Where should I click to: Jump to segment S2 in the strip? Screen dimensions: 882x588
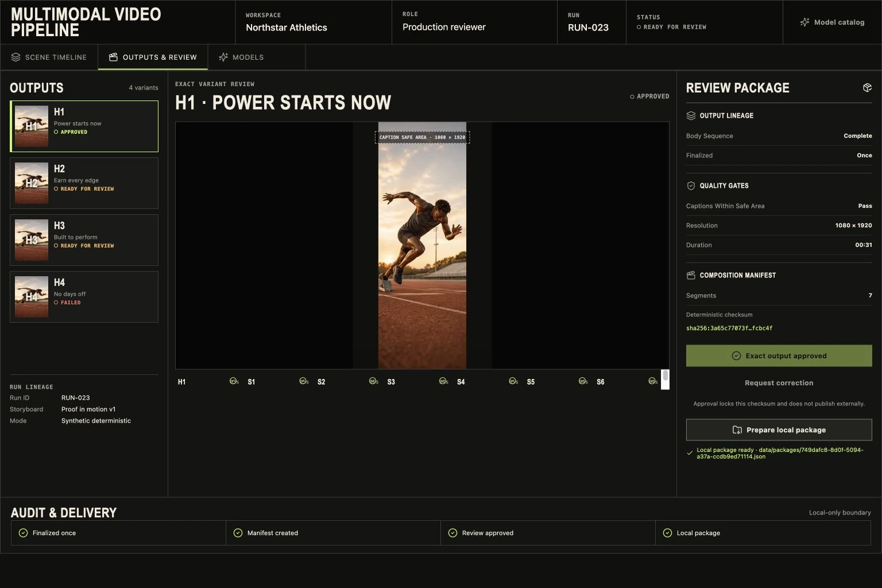click(x=322, y=382)
